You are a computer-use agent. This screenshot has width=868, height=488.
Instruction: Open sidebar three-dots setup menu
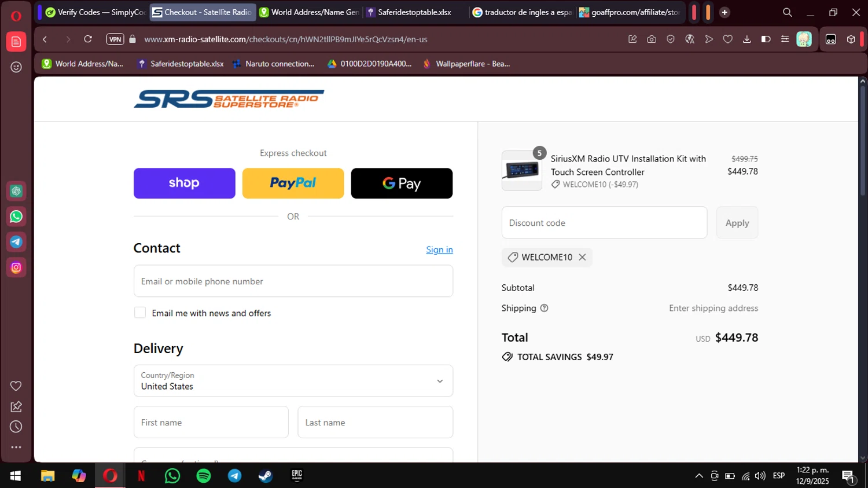[16, 447]
